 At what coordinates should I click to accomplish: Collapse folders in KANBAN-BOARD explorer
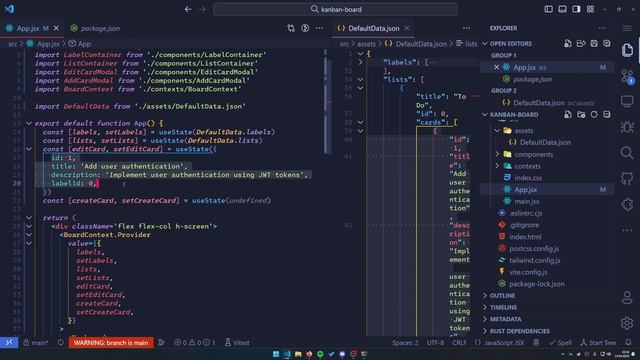[607, 115]
